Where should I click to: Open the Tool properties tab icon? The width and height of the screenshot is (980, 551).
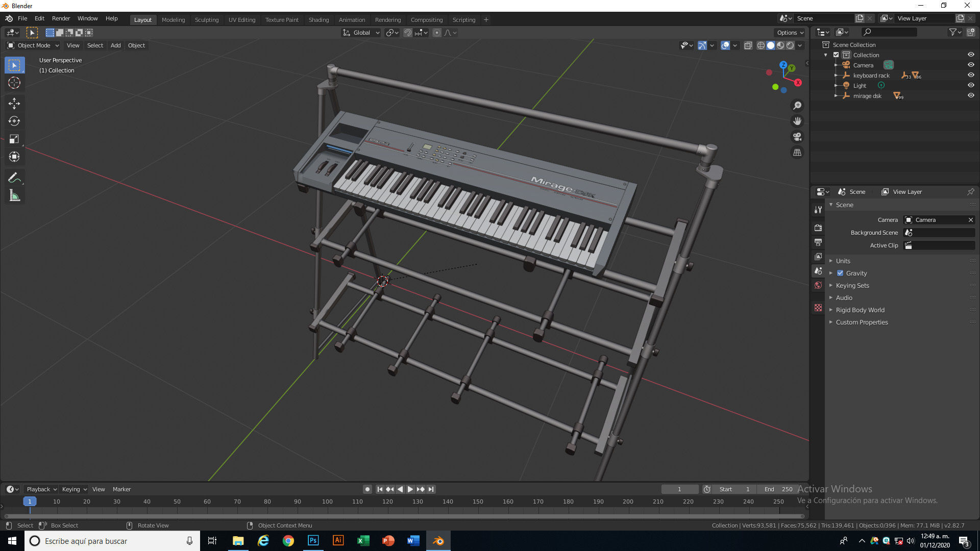pos(818,210)
